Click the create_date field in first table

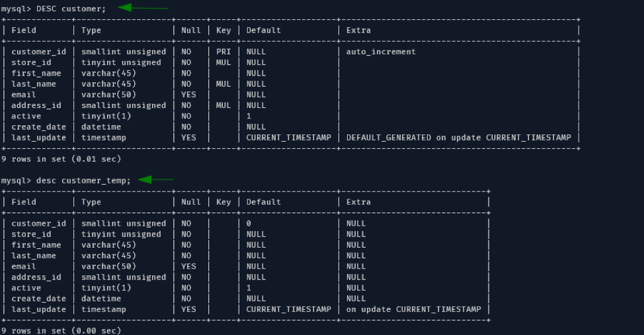[38, 126]
